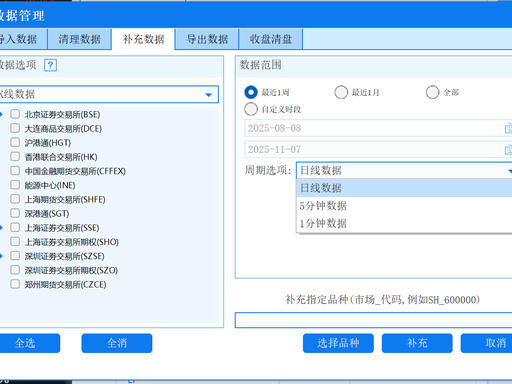The width and height of the screenshot is (512, 384).
Task: Open the 周期选项 combo box
Action: 404,170
